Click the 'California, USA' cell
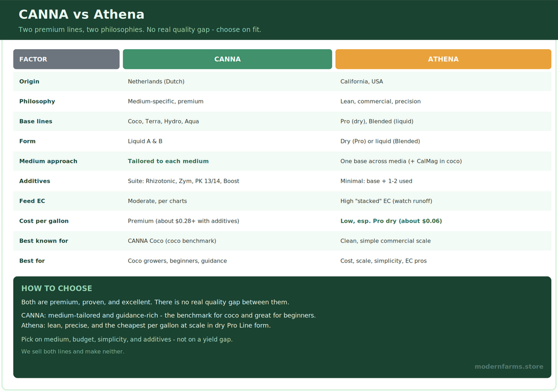Screen dimensions: 558x392 pos(362,82)
